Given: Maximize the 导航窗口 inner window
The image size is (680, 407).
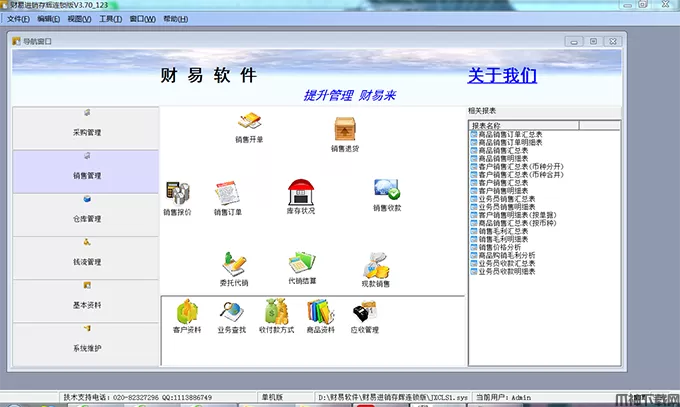Looking at the screenshot, I should pos(593,41).
